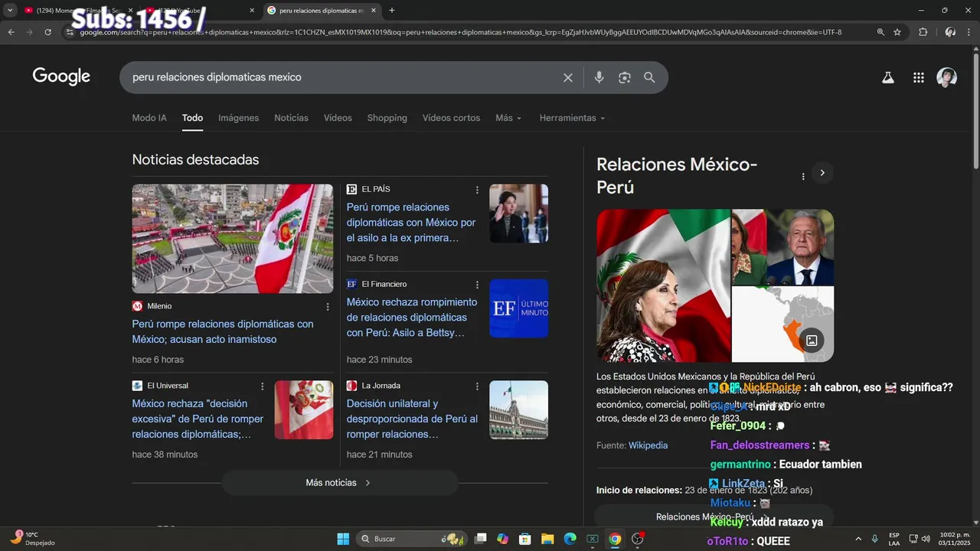Expand the Más search filter dropdown
This screenshot has height=551, width=980.
coord(508,118)
